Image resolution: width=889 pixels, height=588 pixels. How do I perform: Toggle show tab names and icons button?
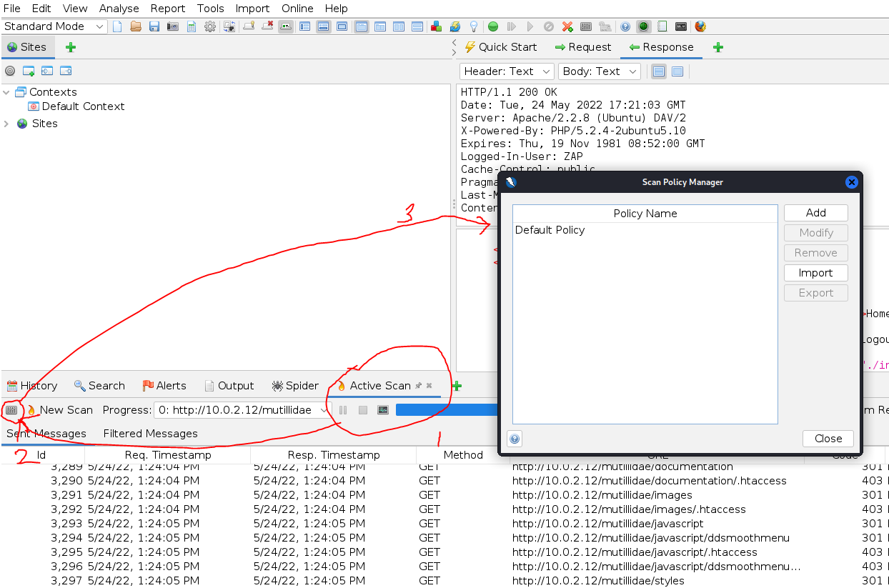coord(286,26)
